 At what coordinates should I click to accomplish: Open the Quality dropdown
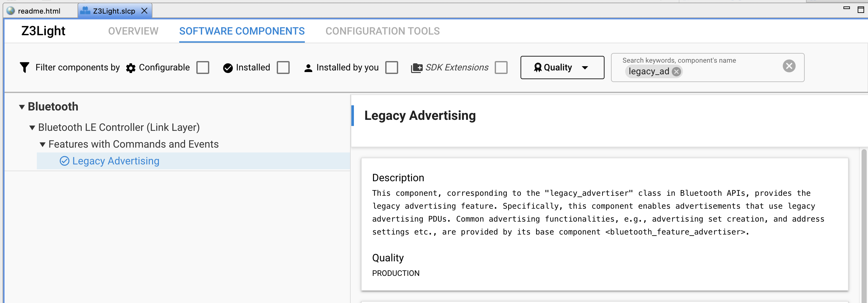click(x=562, y=68)
